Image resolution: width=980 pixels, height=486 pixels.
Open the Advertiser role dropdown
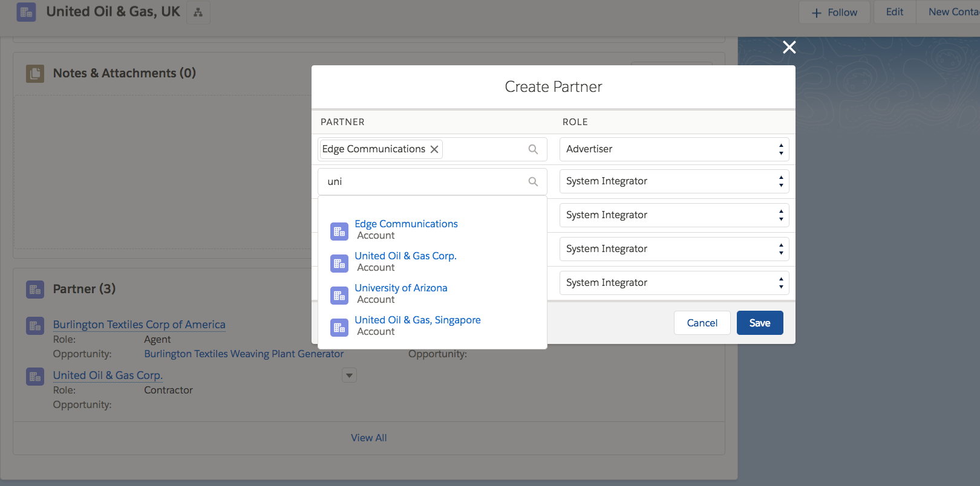pyautogui.click(x=674, y=149)
